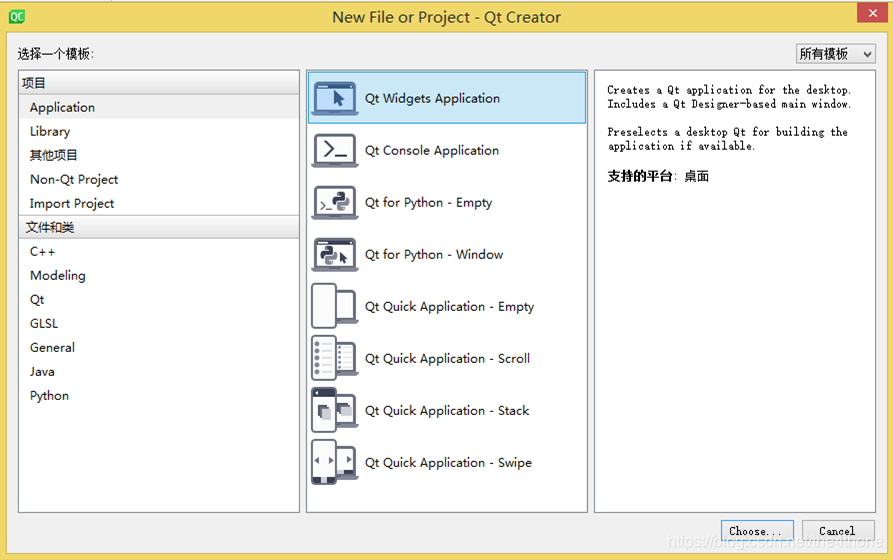
Task: Choose the 其他项目 category
Action: point(159,155)
